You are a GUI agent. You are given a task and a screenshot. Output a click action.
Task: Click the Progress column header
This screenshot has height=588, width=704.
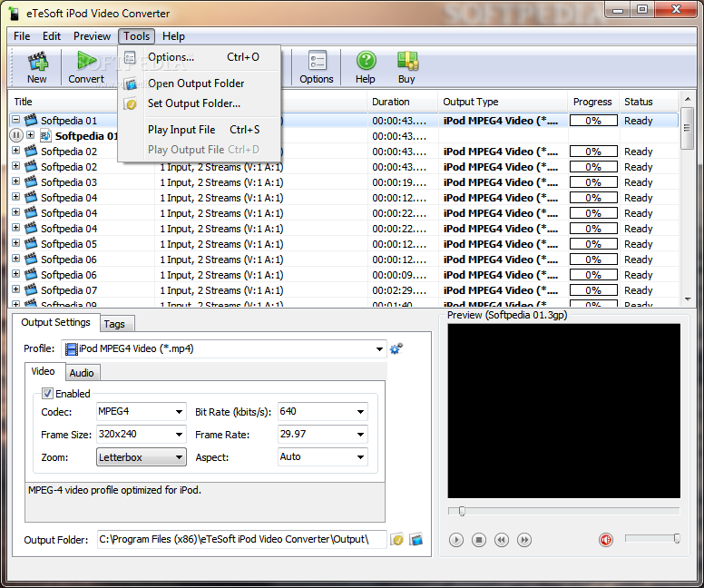point(592,102)
